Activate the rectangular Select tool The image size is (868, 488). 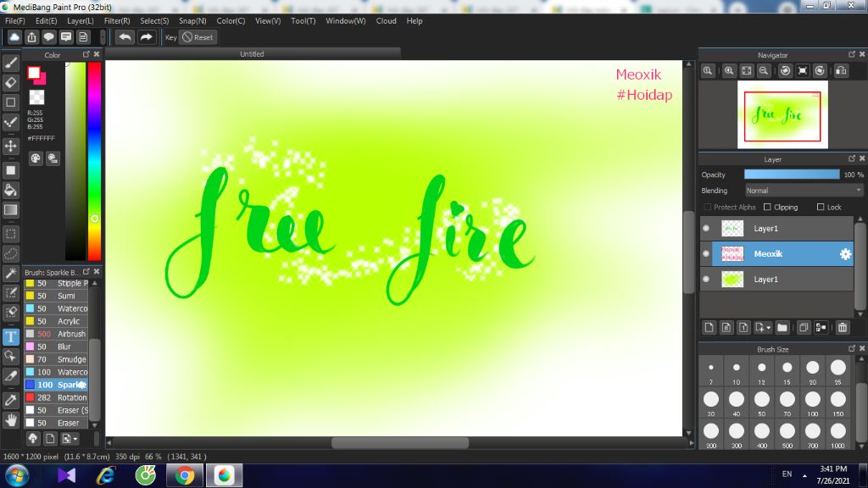click(10, 234)
